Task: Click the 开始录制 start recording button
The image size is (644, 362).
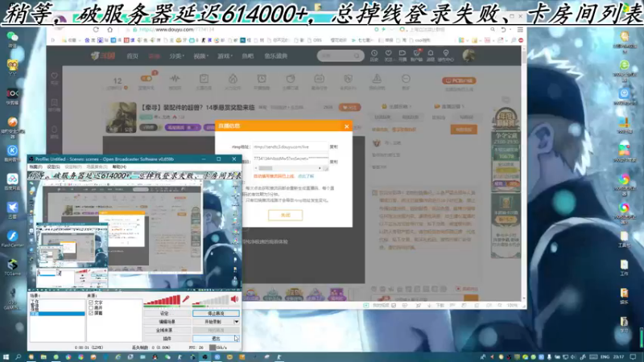Action: [x=213, y=322]
